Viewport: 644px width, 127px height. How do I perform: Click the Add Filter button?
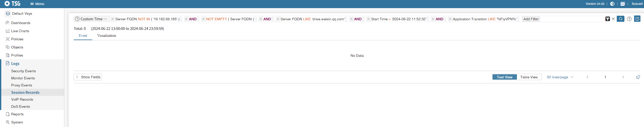tap(531, 19)
